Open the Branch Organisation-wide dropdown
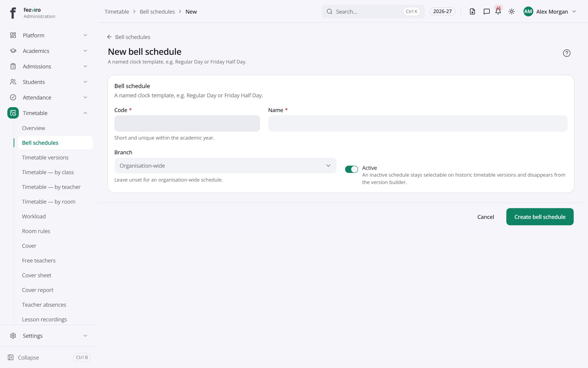The height and width of the screenshot is (368, 588). pyautogui.click(x=225, y=165)
